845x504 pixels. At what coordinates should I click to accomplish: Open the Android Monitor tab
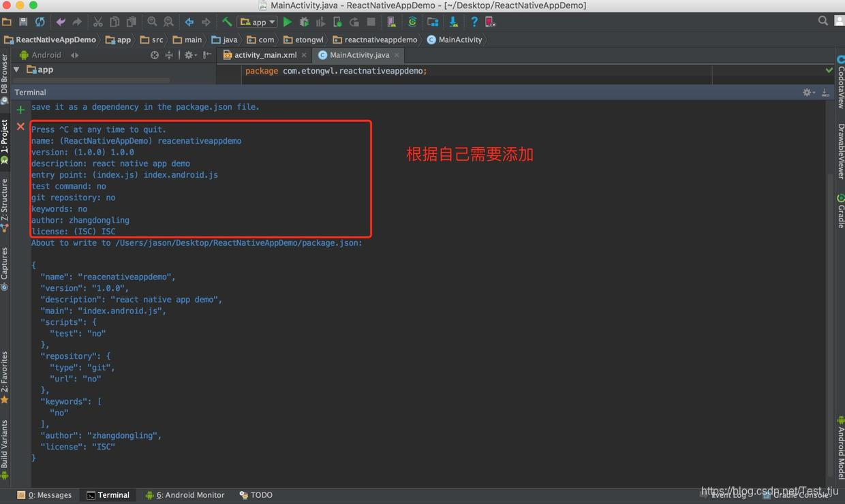tap(185, 495)
